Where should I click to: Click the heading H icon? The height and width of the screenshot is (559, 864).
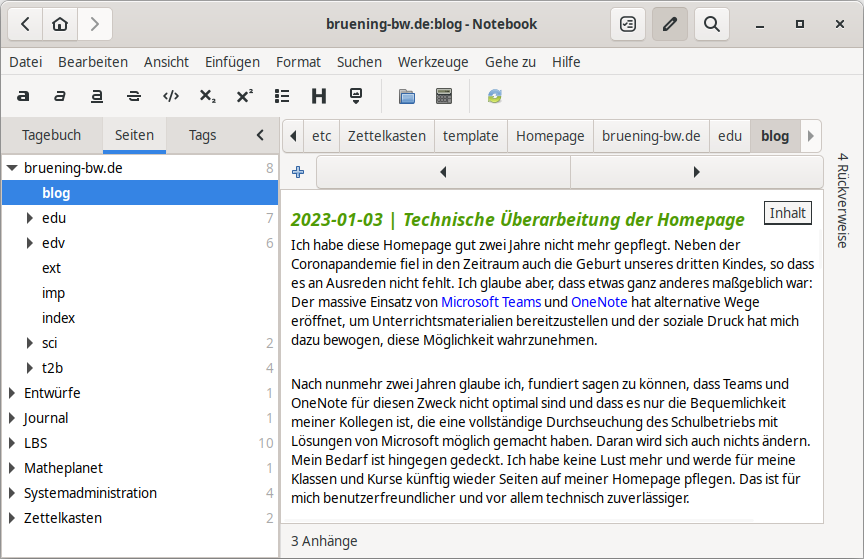click(319, 97)
